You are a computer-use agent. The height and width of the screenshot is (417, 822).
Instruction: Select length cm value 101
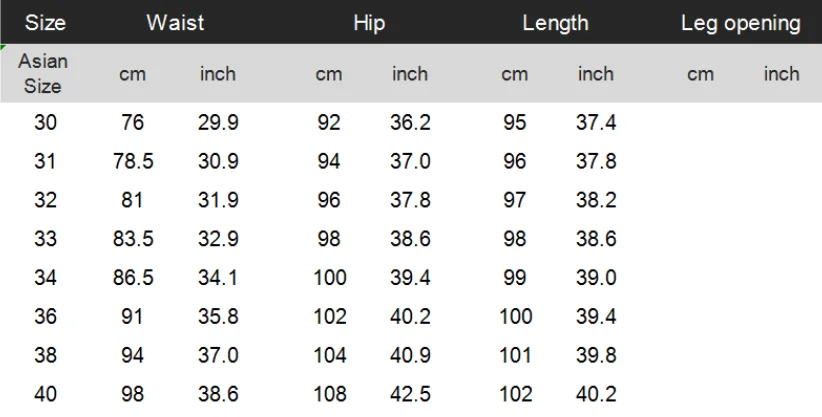515,356
